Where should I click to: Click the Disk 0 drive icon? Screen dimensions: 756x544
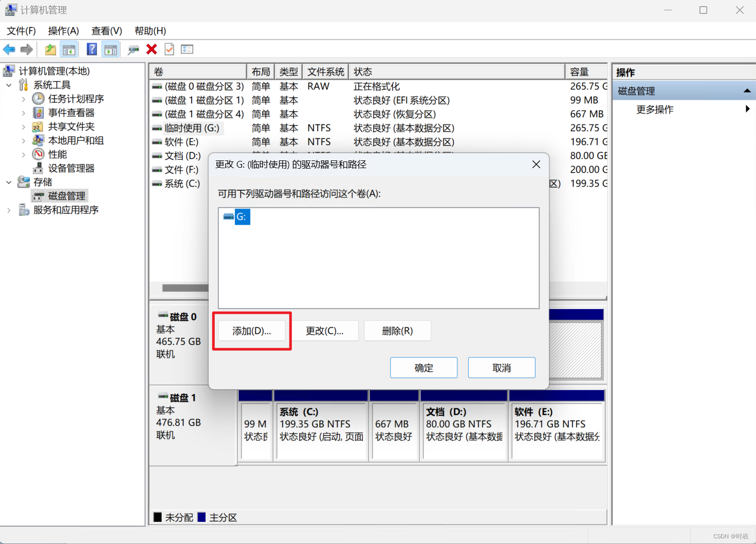[x=163, y=315]
